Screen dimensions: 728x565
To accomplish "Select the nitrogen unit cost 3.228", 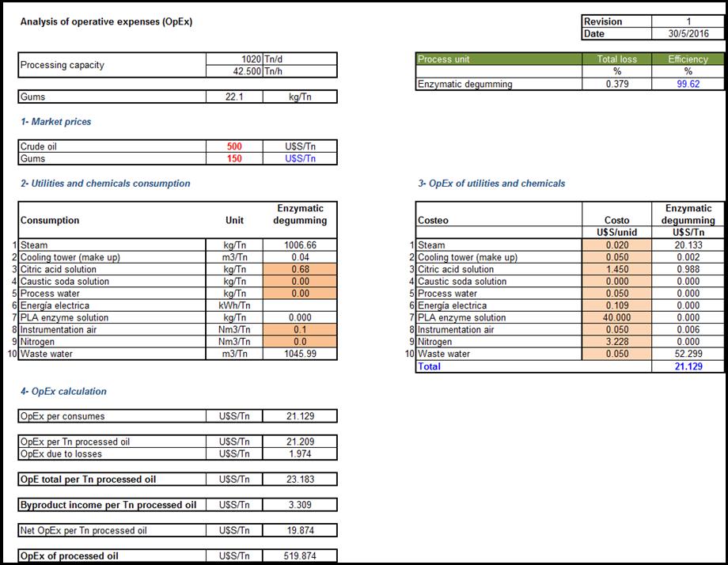I will tap(616, 342).
